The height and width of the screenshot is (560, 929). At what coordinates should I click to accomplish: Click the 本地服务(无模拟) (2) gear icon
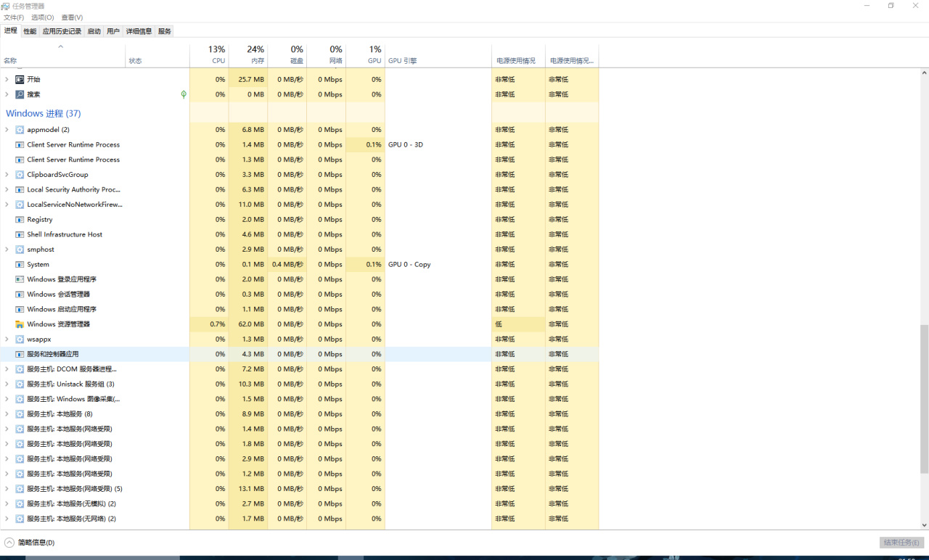(x=20, y=504)
